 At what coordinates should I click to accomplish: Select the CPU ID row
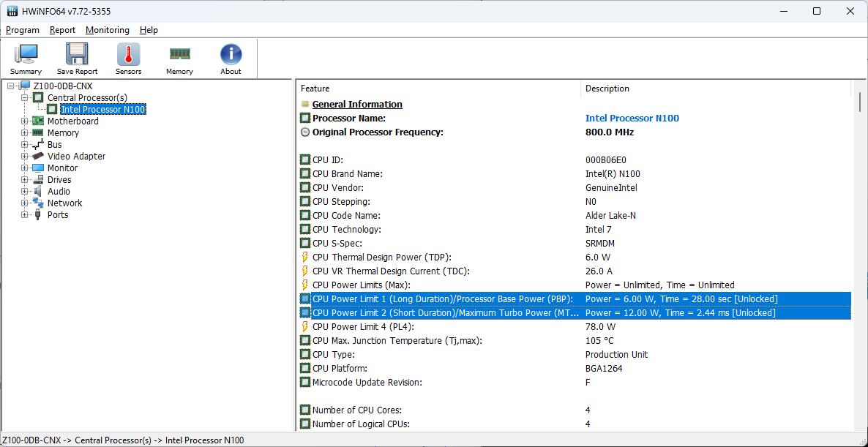coord(574,160)
